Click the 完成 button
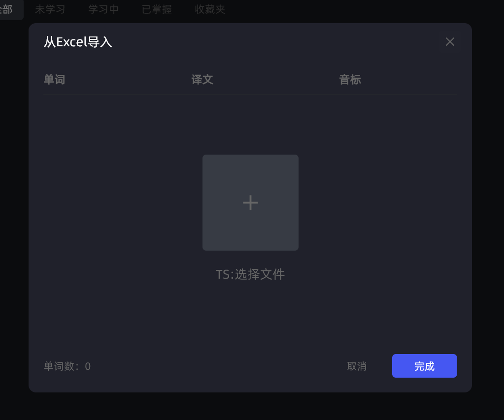Image resolution: width=504 pixels, height=420 pixels. (424, 366)
